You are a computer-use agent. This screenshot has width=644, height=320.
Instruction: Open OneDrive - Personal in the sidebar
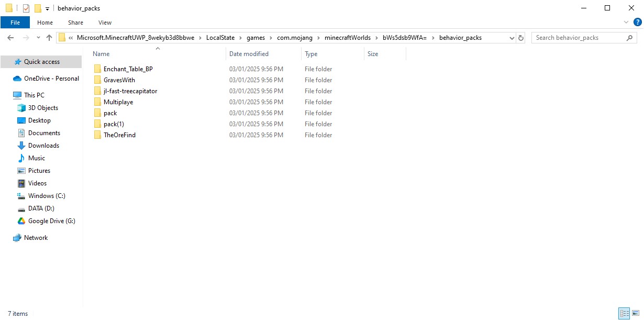pos(51,79)
